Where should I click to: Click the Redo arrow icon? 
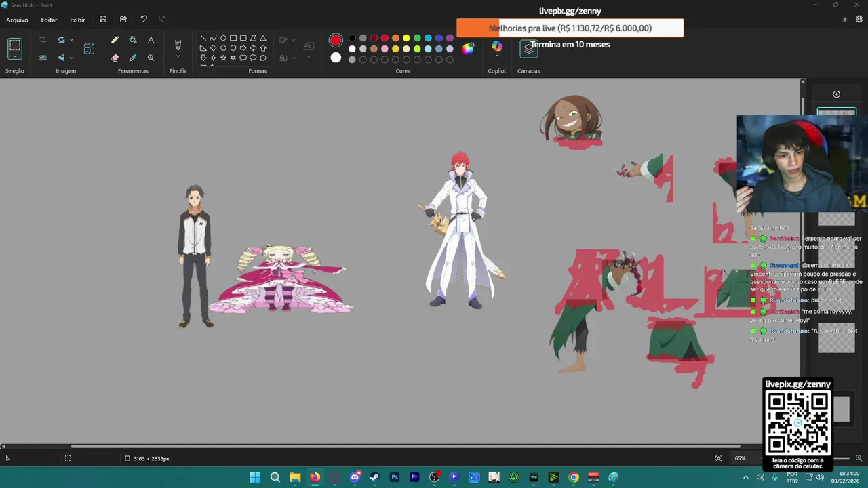[x=161, y=20]
